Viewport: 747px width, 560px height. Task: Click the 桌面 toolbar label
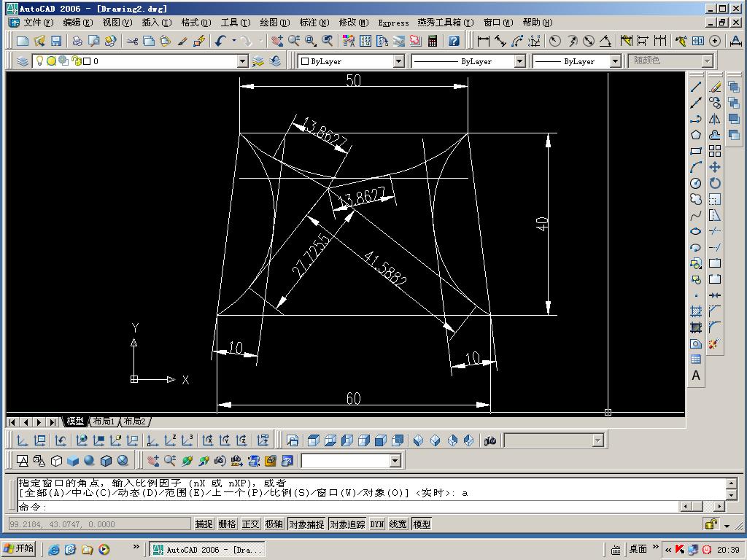[x=638, y=549]
